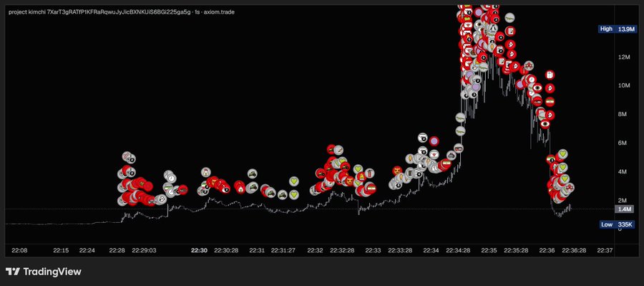The height and width of the screenshot is (286, 644).
Task: Select the red tractor marker topping the 22:32 cluster
Action: (331, 149)
